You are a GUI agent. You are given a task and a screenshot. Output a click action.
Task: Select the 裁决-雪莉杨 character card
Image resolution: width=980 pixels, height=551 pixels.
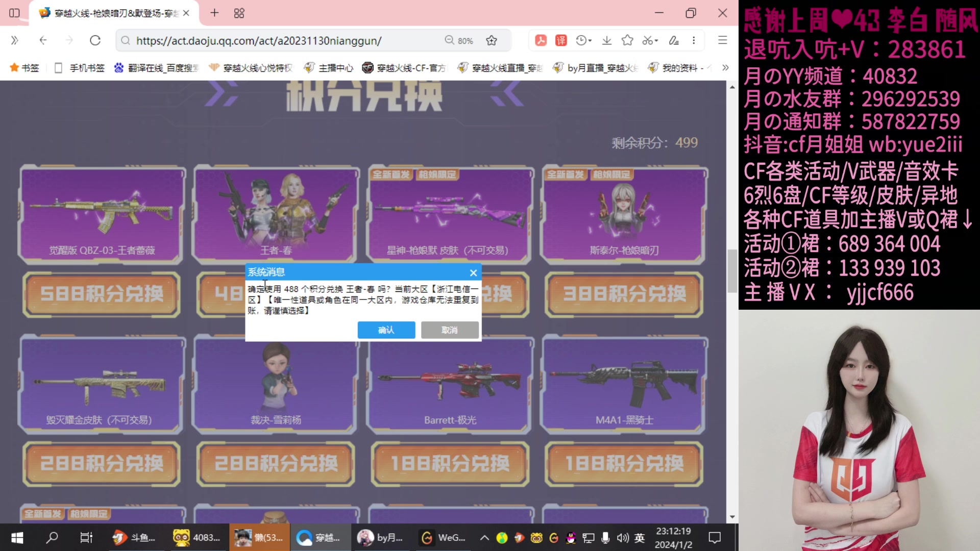[x=276, y=384]
